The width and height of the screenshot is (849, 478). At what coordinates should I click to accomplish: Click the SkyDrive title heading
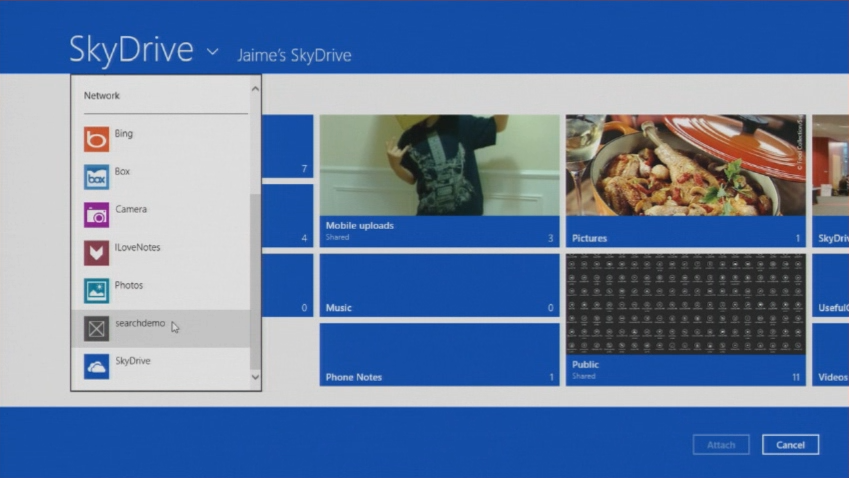[132, 50]
